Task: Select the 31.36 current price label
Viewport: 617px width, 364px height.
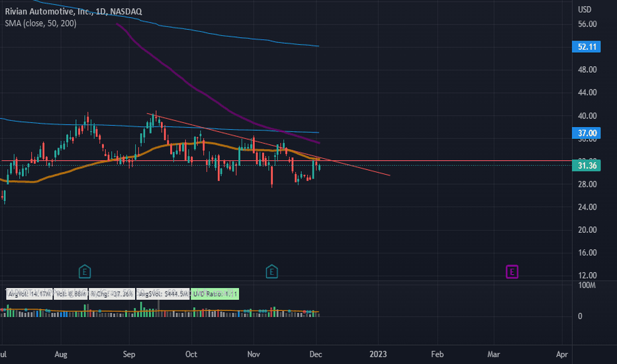Action: pos(587,165)
